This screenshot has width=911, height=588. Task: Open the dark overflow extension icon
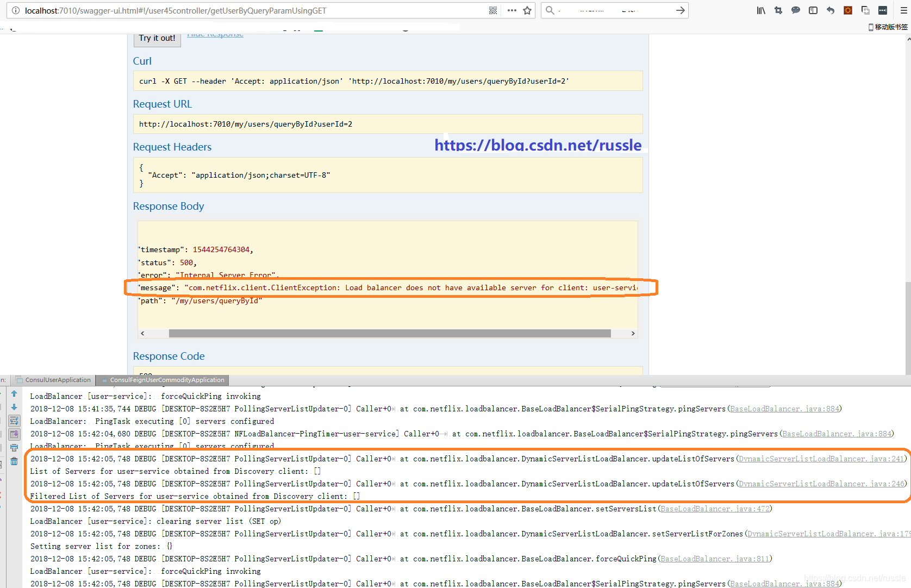[883, 10]
